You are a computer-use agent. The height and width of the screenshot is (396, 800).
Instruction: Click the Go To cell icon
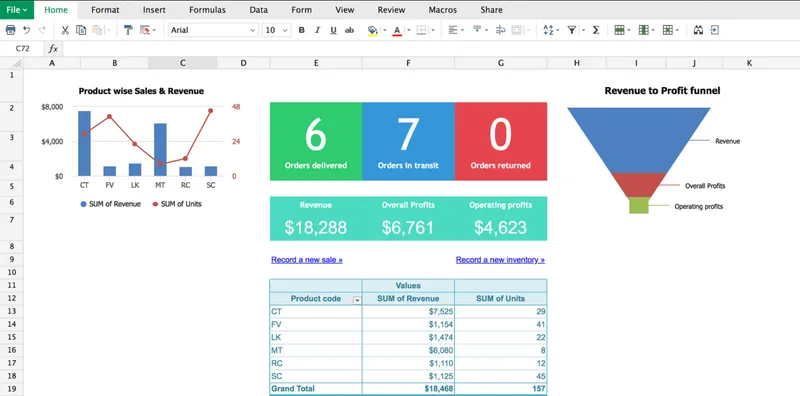tap(715, 30)
